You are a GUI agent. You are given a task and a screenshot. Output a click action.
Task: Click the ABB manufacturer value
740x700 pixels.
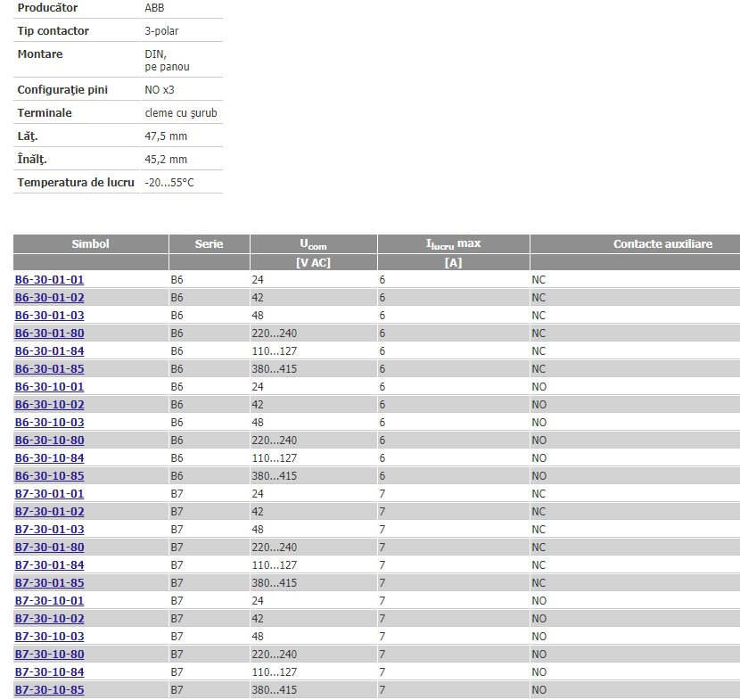click(154, 7)
